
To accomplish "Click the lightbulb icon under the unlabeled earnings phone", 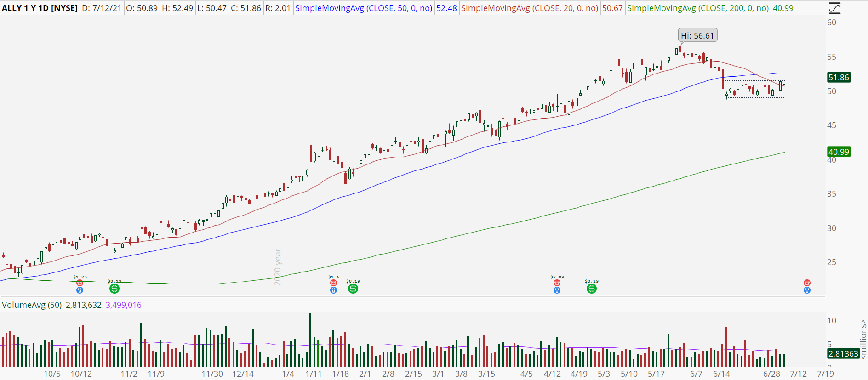I will [807, 290].
